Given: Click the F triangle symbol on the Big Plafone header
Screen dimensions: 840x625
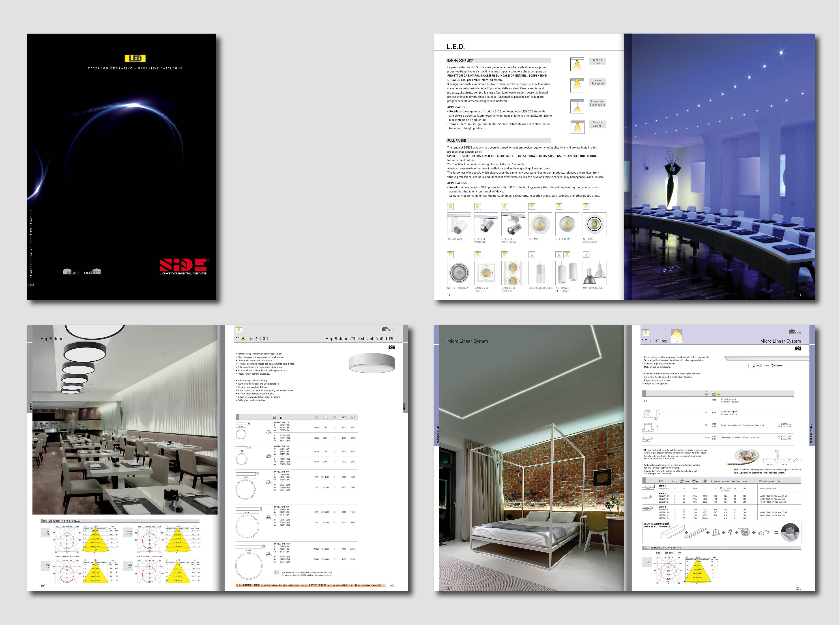Looking at the screenshot, I should click(256, 339).
